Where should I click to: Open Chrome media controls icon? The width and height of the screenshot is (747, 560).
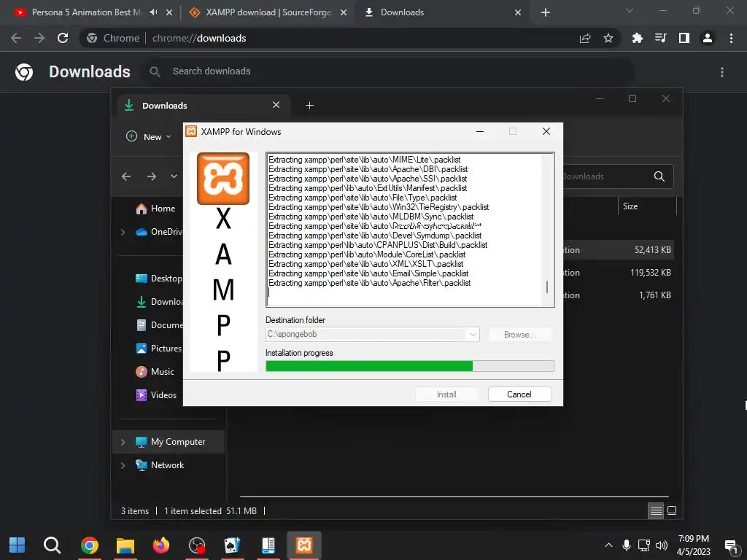(660, 38)
